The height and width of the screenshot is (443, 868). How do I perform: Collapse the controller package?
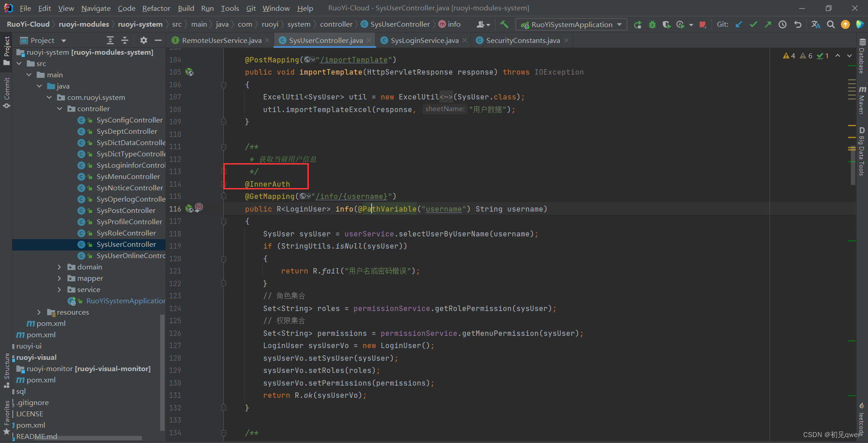60,109
